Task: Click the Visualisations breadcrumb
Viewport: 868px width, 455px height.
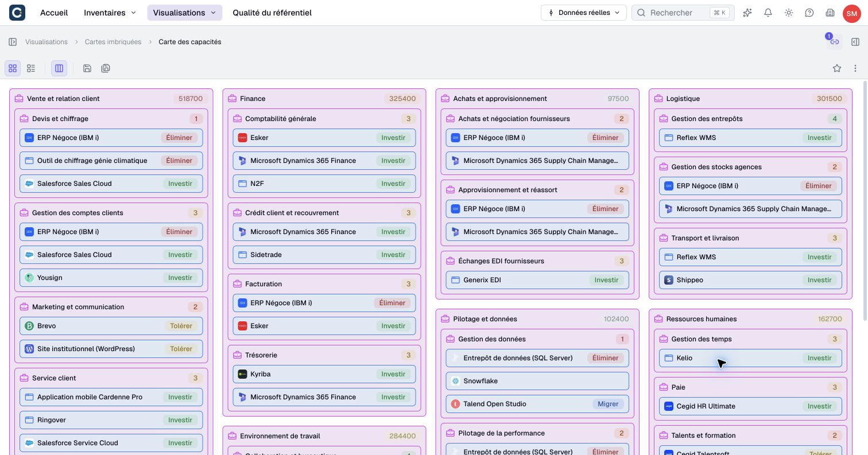Action: pyautogui.click(x=46, y=42)
